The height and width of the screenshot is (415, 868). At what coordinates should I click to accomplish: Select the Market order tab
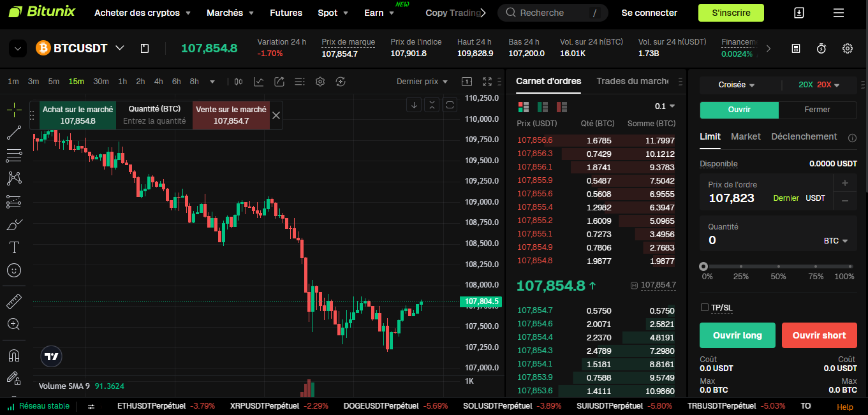(x=746, y=136)
